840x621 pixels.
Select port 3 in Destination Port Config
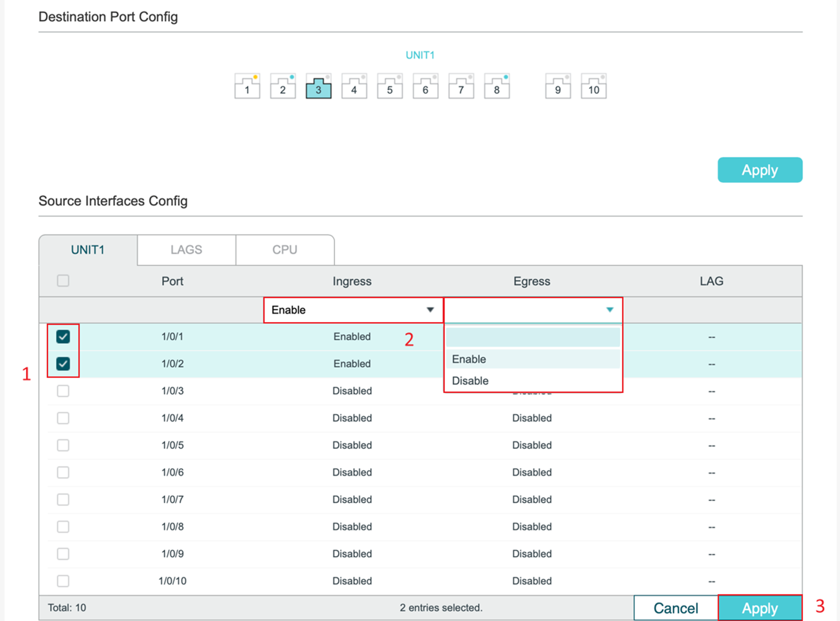coord(318,88)
